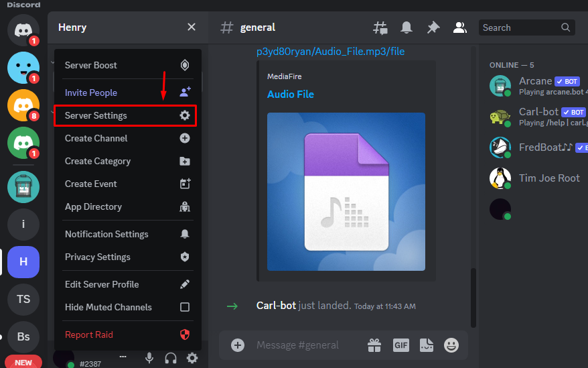The image size is (588, 368).
Task: Select FredBoat in member list
Action: [538, 147]
